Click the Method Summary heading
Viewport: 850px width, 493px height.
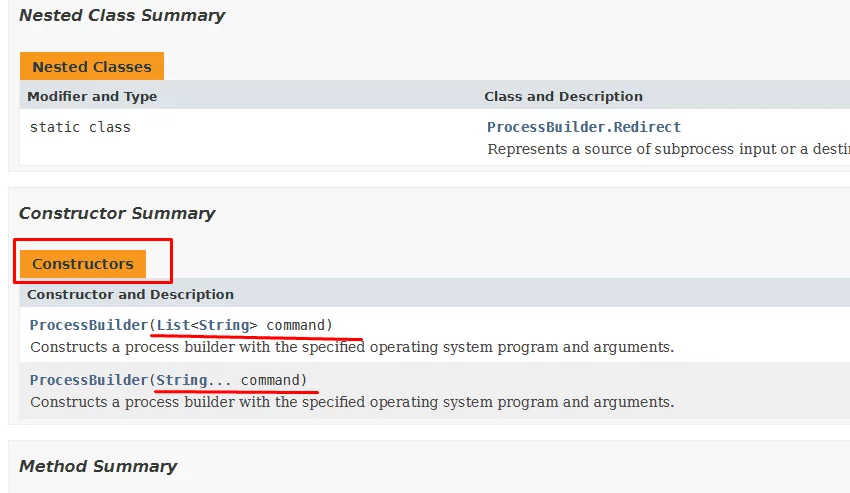pyautogui.click(x=98, y=466)
